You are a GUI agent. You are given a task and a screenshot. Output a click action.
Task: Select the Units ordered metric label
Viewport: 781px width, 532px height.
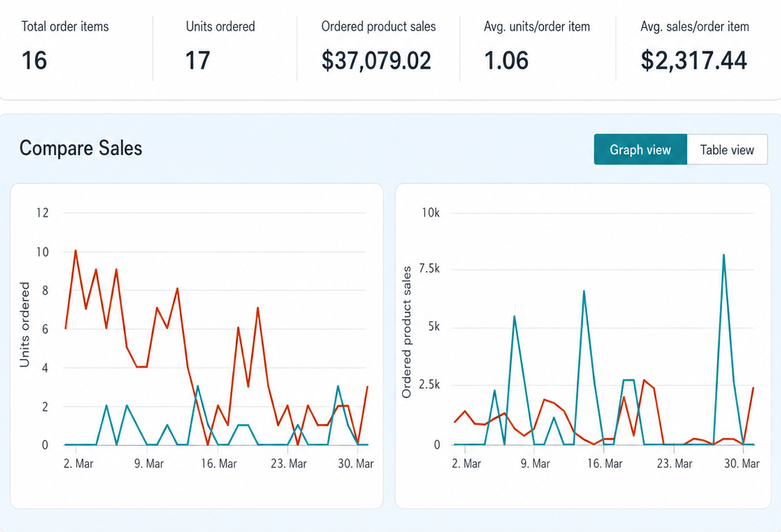220,26
